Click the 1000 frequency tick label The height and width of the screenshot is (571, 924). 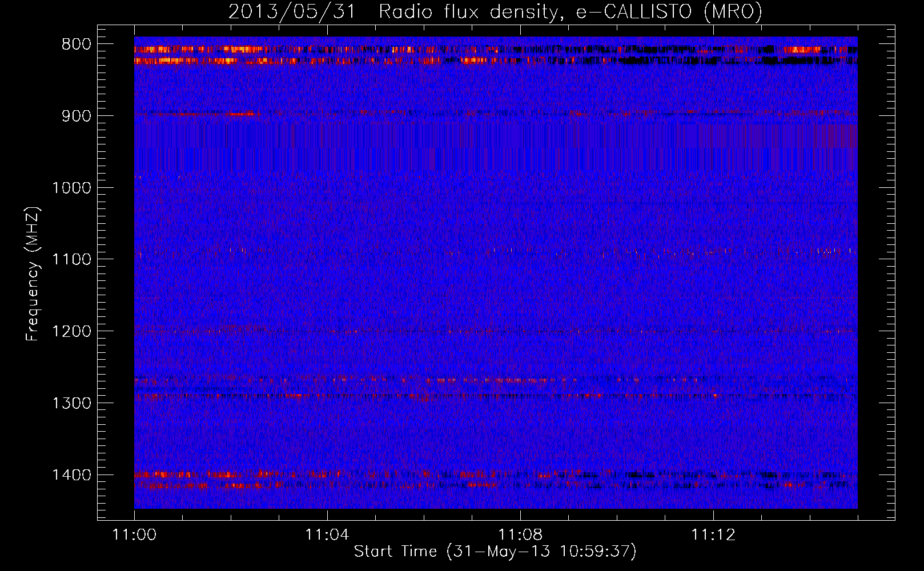(71, 188)
